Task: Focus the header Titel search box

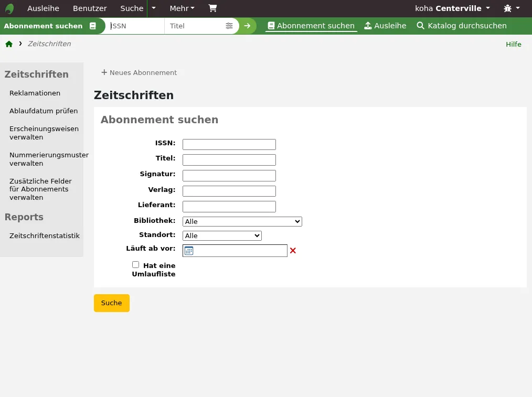Action: pos(195,26)
